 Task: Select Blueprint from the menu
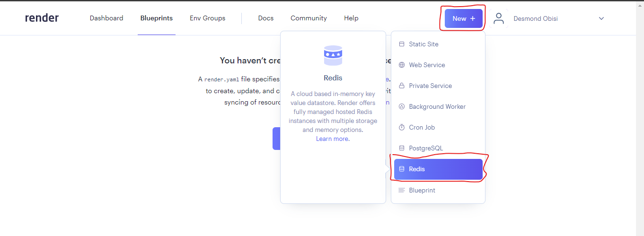click(438, 190)
